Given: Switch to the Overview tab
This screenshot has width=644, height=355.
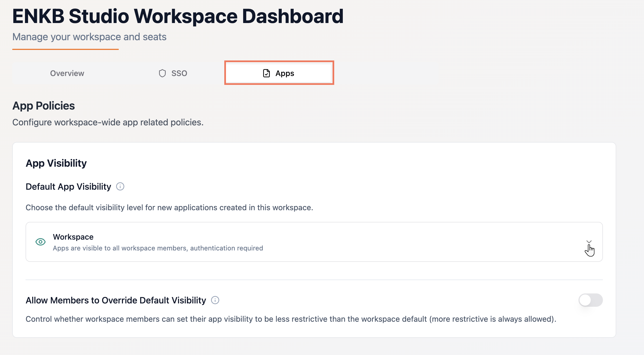Looking at the screenshot, I should (x=67, y=73).
